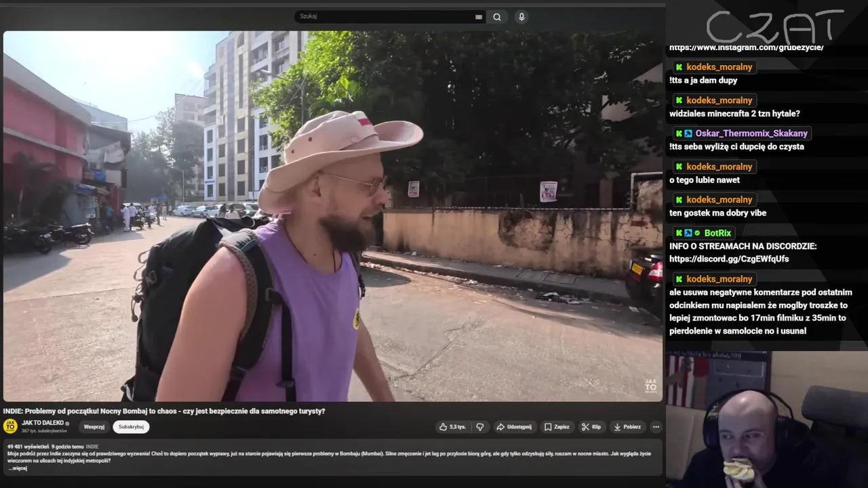This screenshot has height=488, width=868.
Task: Click '367 tys. subskrybentów' text
Action: 44,431
